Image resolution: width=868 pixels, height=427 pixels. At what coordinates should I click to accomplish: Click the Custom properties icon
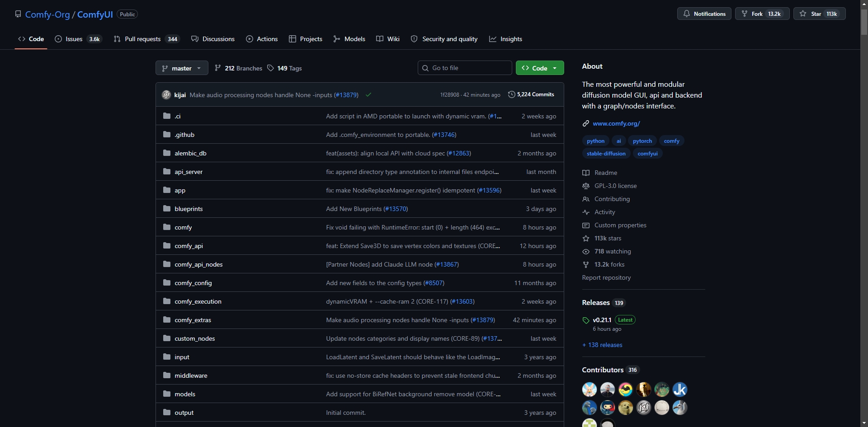(586, 225)
